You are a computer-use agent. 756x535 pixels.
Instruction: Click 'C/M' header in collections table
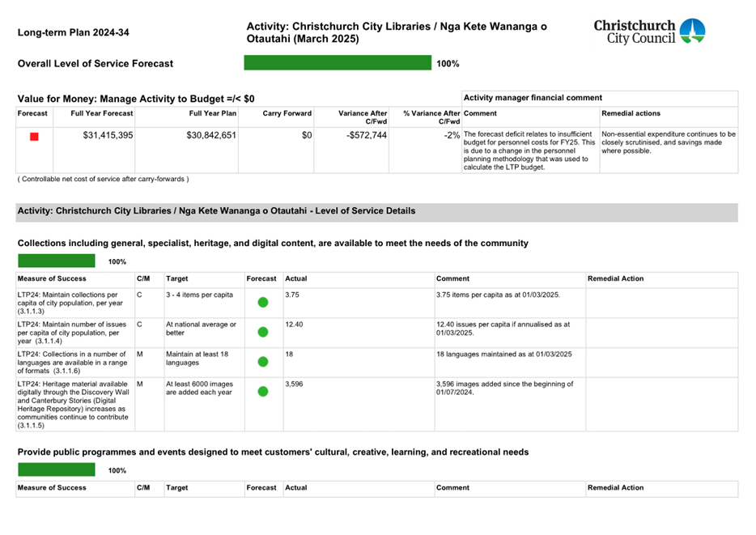(143, 278)
